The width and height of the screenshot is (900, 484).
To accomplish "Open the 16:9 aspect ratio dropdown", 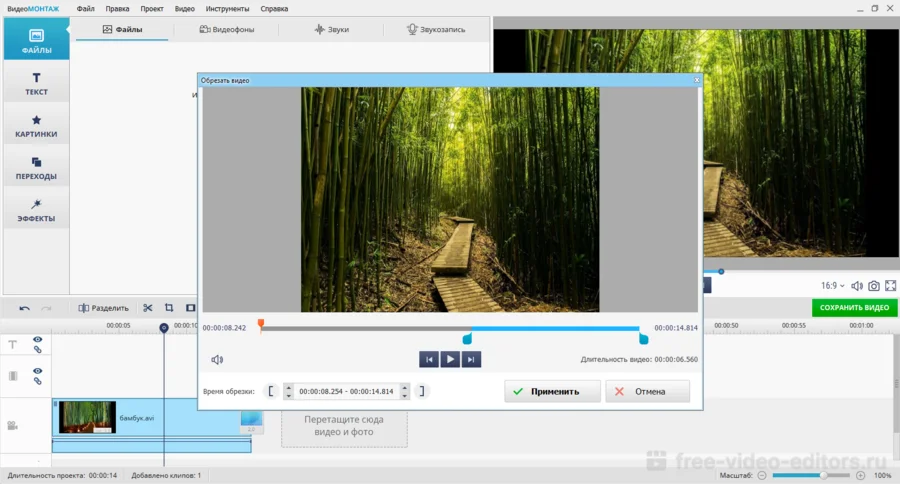I will pyautogui.click(x=832, y=285).
